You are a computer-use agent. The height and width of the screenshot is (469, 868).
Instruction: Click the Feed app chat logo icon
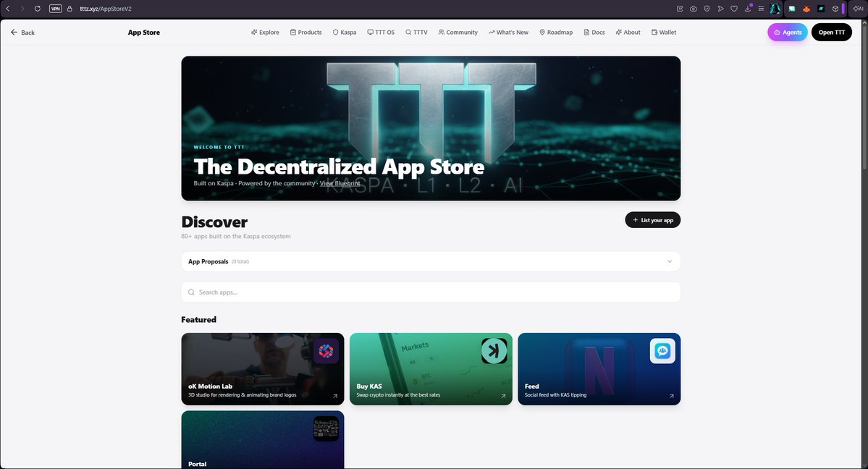(662, 351)
